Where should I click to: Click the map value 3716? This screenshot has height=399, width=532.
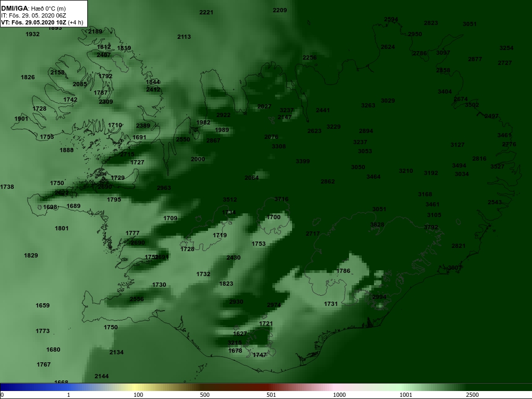click(281, 199)
